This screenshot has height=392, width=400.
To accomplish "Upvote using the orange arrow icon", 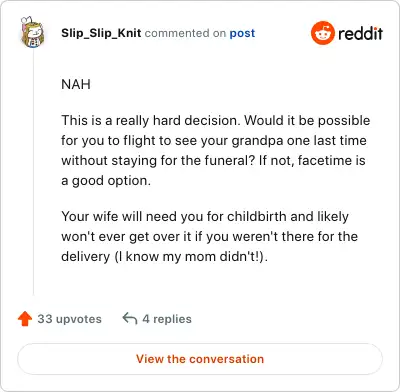I will point(25,319).
